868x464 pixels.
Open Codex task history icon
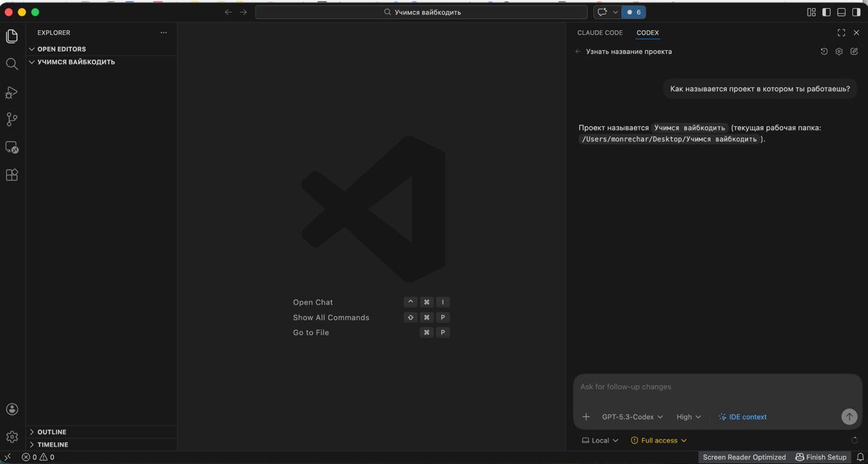point(824,52)
